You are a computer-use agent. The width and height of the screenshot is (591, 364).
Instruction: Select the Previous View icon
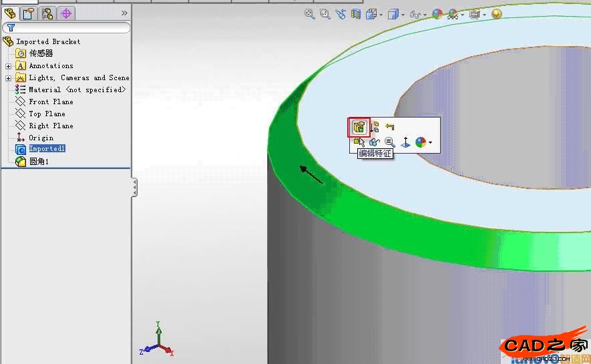coord(341,14)
